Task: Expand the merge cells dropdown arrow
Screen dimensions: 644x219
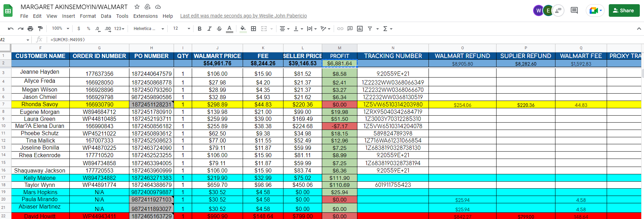Action: point(271,29)
